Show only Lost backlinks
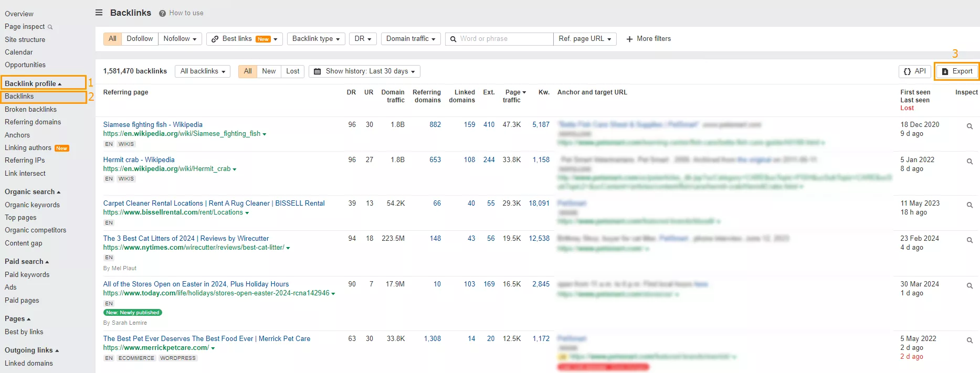 pos(293,71)
